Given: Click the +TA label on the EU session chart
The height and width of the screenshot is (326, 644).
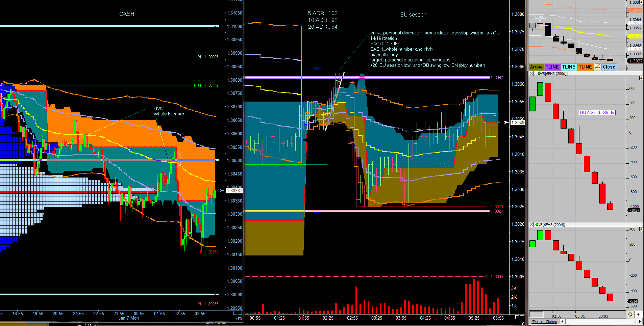Looking at the screenshot, I should (521, 323).
